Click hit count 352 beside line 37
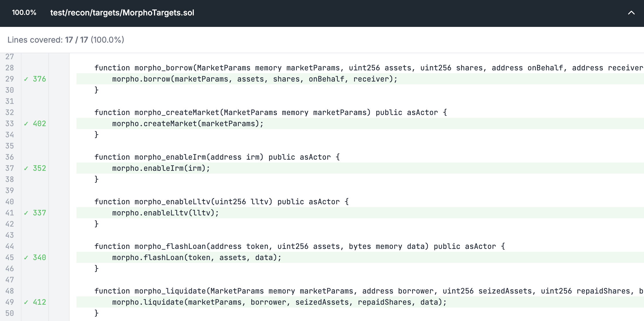 click(x=39, y=168)
